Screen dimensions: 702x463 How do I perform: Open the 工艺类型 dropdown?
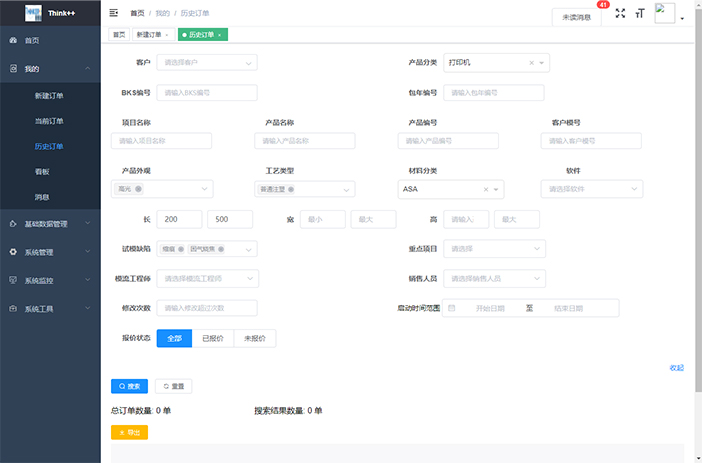point(305,189)
